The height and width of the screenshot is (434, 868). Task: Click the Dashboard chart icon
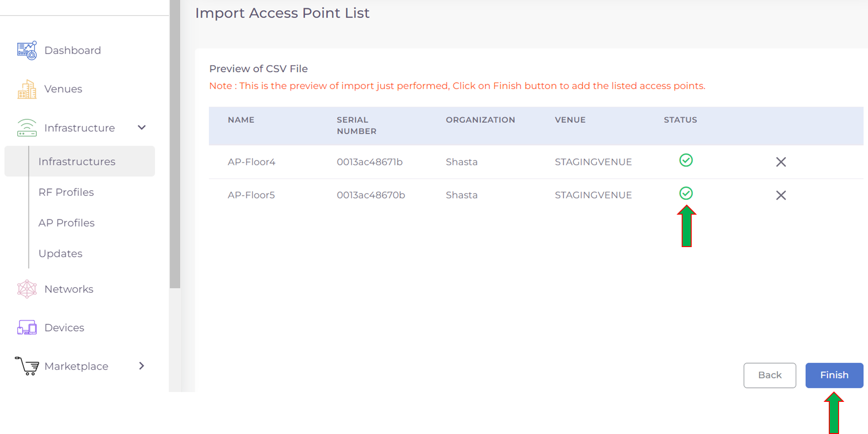click(27, 50)
